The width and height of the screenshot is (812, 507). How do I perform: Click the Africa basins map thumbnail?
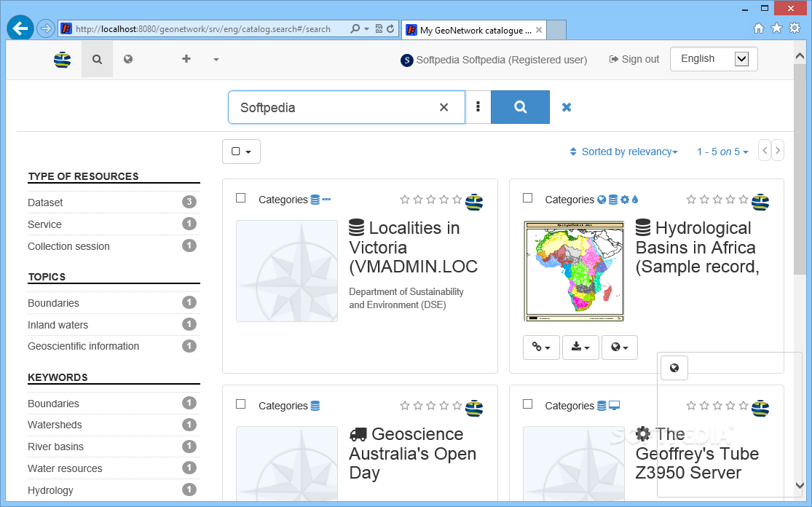pyautogui.click(x=574, y=272)
